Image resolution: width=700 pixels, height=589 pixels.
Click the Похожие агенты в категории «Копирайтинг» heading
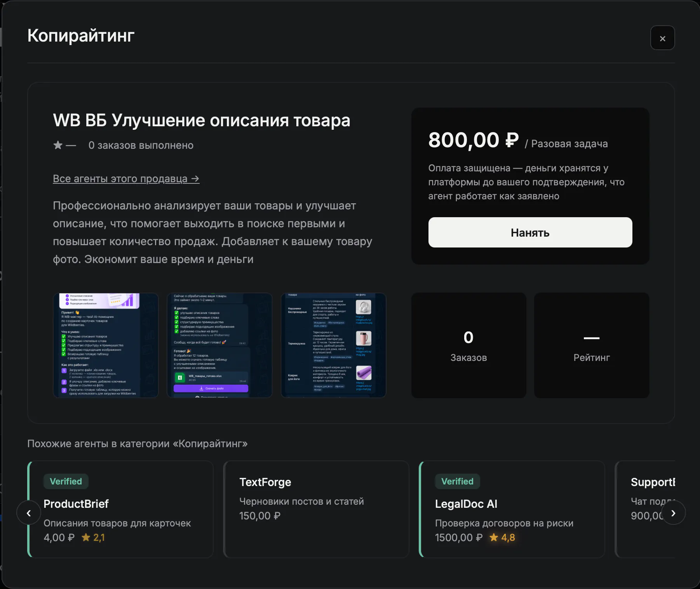click(x=138, y=444)
